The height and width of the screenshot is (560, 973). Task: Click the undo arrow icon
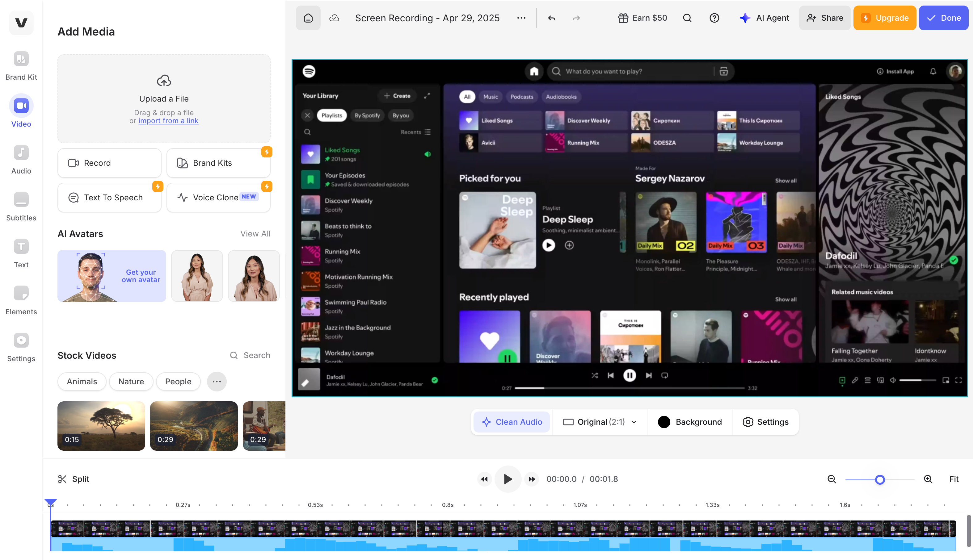(x=551, y=18)
